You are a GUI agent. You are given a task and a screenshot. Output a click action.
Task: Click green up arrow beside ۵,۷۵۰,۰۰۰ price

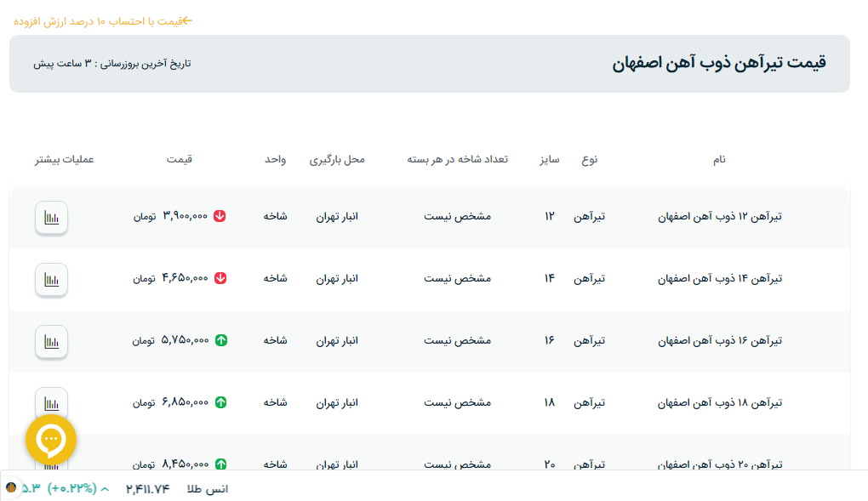[220, 340]
